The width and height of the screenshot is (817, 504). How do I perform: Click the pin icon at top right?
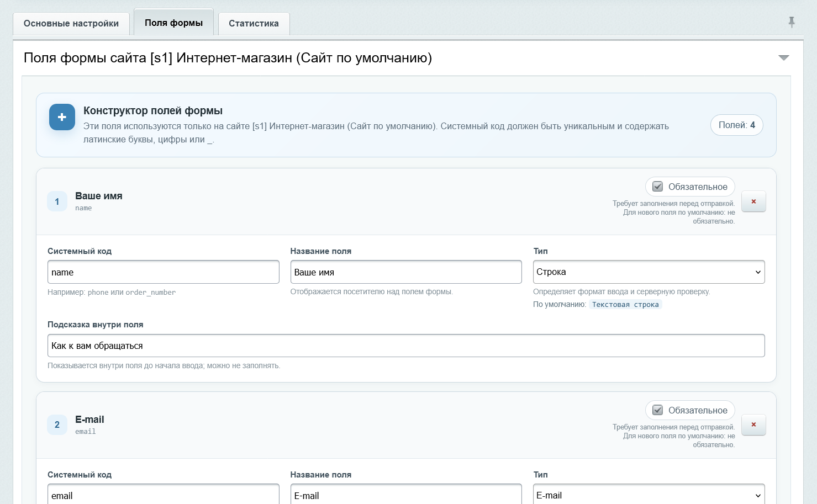pos(792,22)
